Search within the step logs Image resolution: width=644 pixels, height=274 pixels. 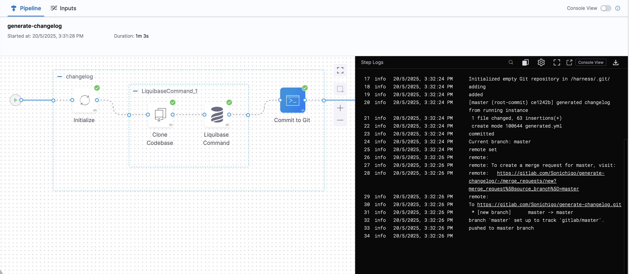(511, 62)
